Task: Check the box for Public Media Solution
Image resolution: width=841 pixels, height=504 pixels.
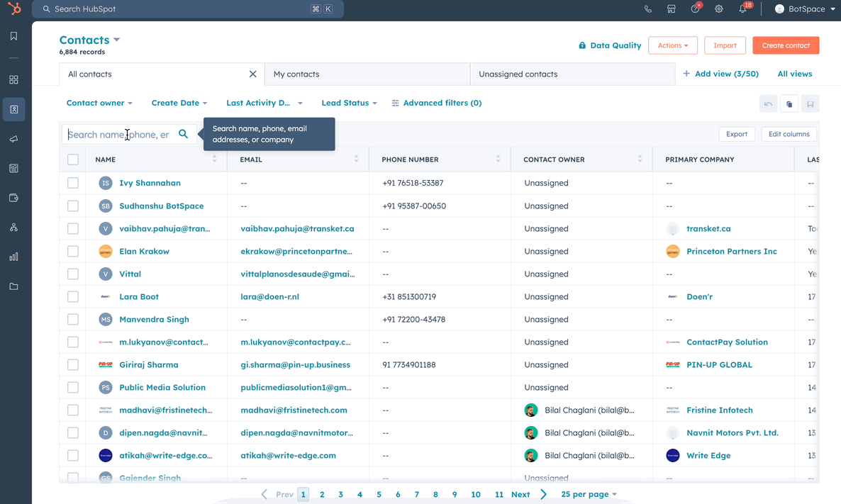Action: coord(73,388)
